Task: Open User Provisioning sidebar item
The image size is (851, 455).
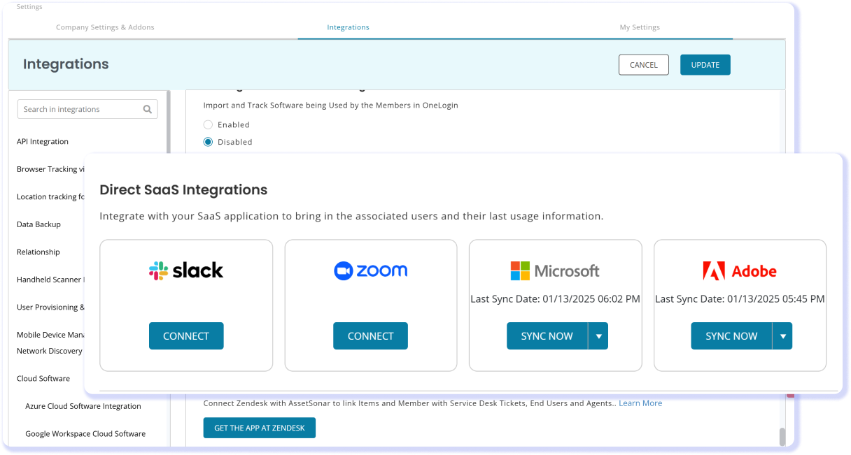Action: (x=50, y=307)
